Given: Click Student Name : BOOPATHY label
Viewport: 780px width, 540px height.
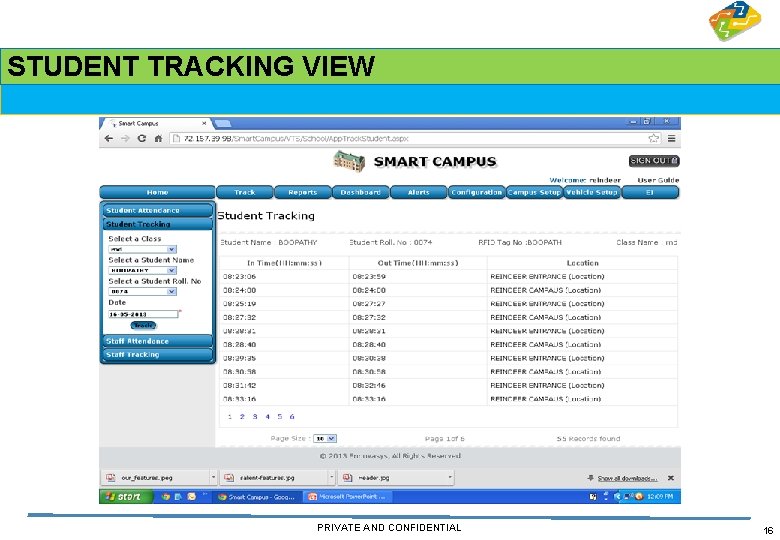Looking at the screenshot, I should [269, 243].
